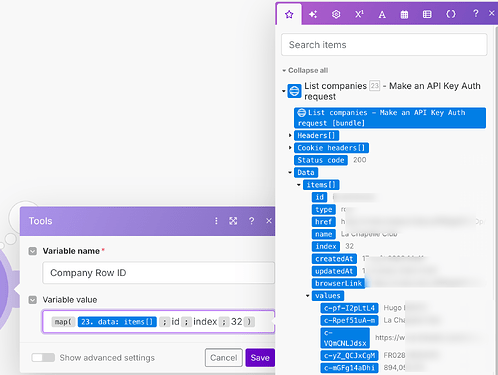Enable Show advanced settings switch
The height and width of the screenshot is (375, 498).
(43, 358)
